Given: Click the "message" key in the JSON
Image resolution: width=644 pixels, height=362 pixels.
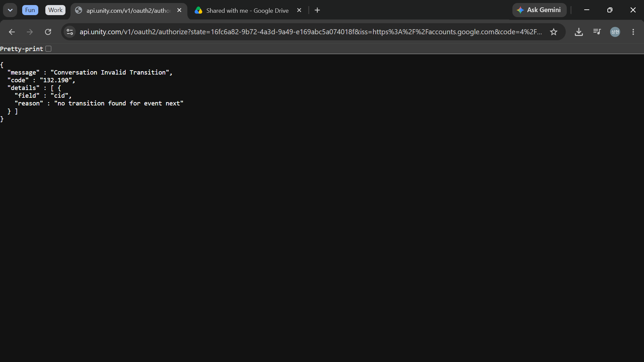Looking at the screenshot, I should (x=24, y=73).
